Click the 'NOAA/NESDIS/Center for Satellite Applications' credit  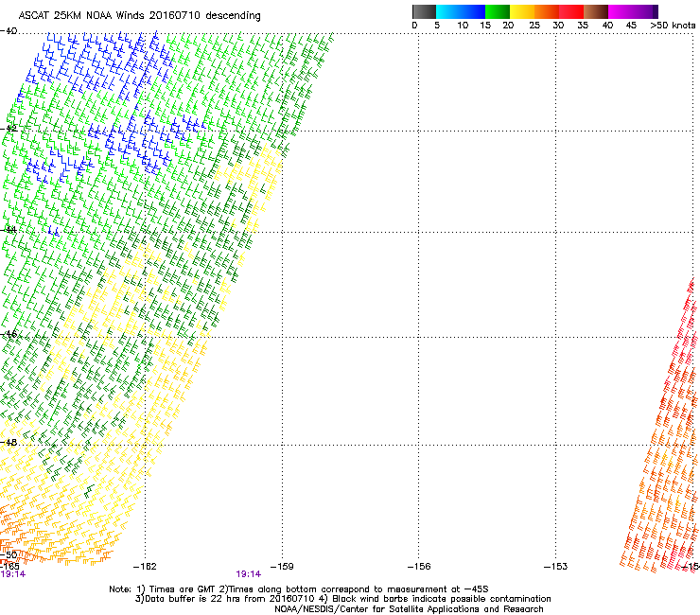(409, 609)
